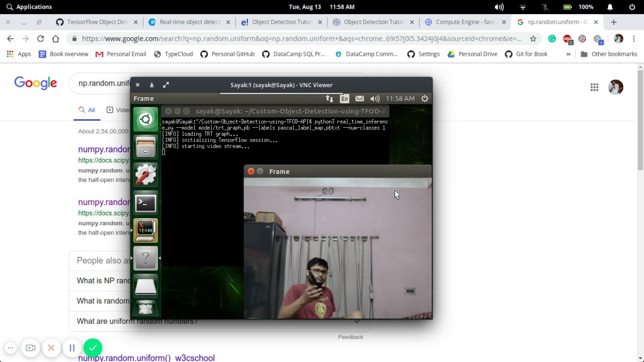Open Wi-Fi network indicator
This screenshot has width=644, height=362.
(523, 7)
